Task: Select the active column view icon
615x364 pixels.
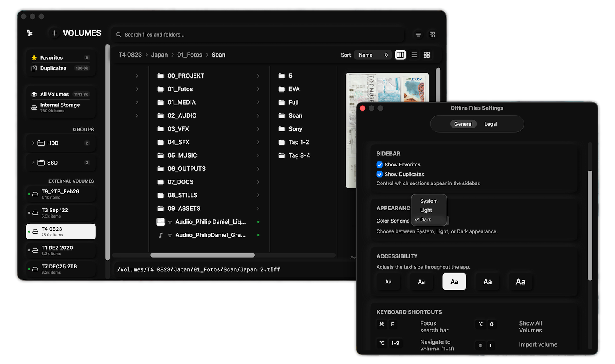Action: click(400, 55)
